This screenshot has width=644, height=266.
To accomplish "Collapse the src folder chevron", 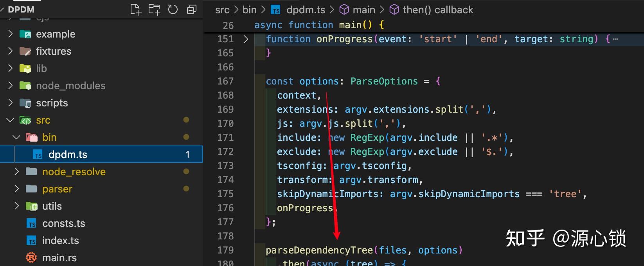I will pyautogui.click(x=11, y=120).
